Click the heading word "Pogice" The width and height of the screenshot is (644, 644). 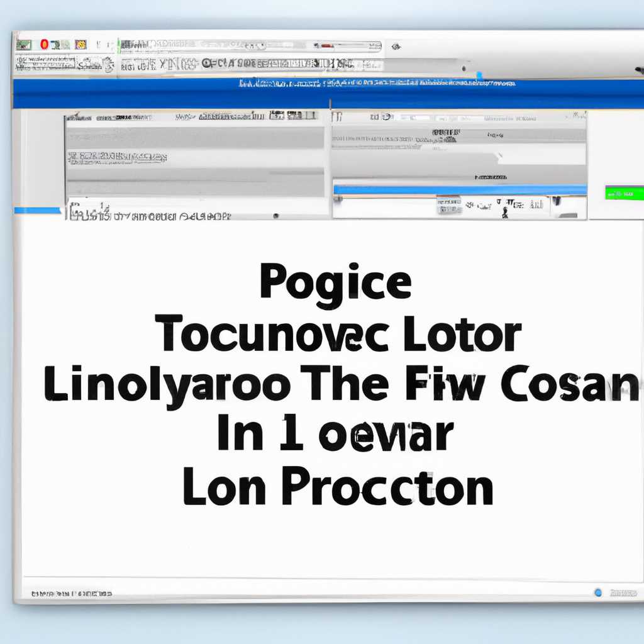(336, 285)
